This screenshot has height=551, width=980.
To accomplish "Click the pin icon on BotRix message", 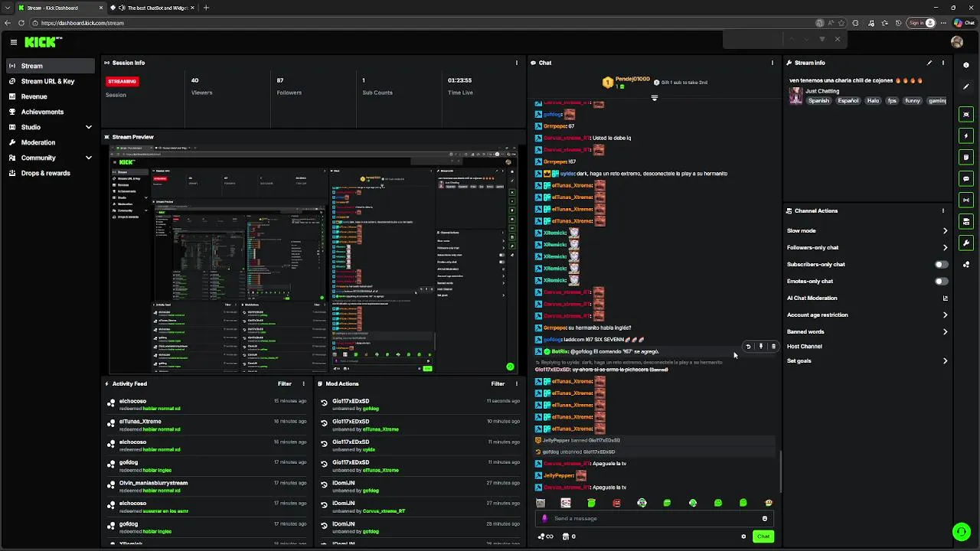I will 761,347.
